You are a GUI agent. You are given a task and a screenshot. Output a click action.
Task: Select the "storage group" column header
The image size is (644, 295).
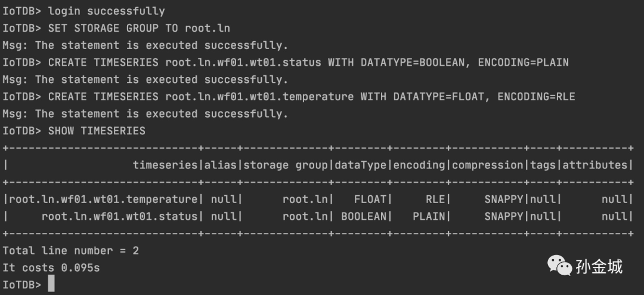pyautogui.click(x=285, y=165)
